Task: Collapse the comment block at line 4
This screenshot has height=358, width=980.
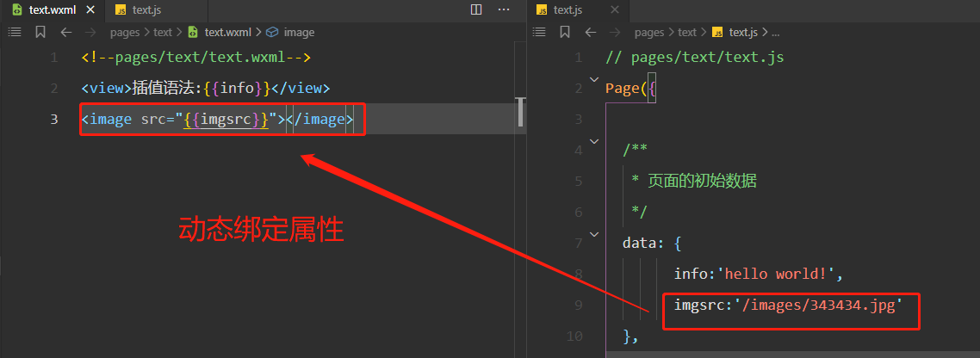Action: click(x=593, y=140)
